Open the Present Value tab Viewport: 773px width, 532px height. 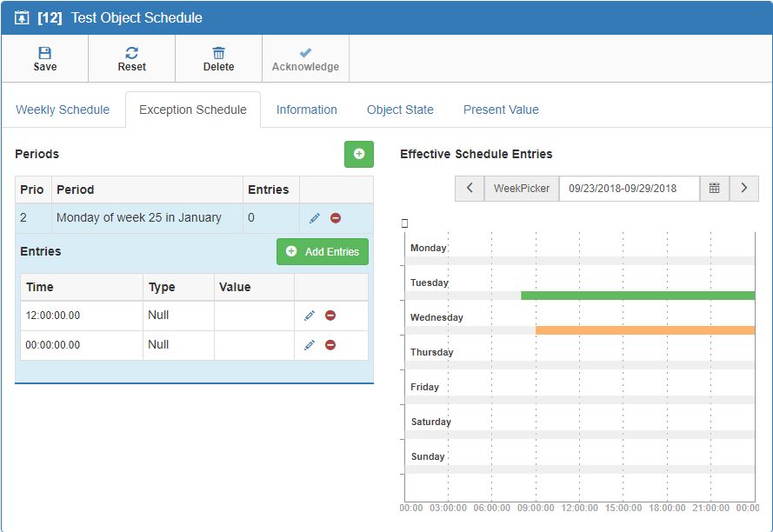501,110
